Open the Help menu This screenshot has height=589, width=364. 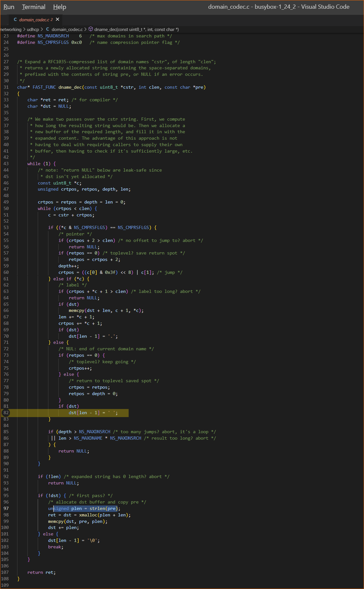[x=59, y=7]
